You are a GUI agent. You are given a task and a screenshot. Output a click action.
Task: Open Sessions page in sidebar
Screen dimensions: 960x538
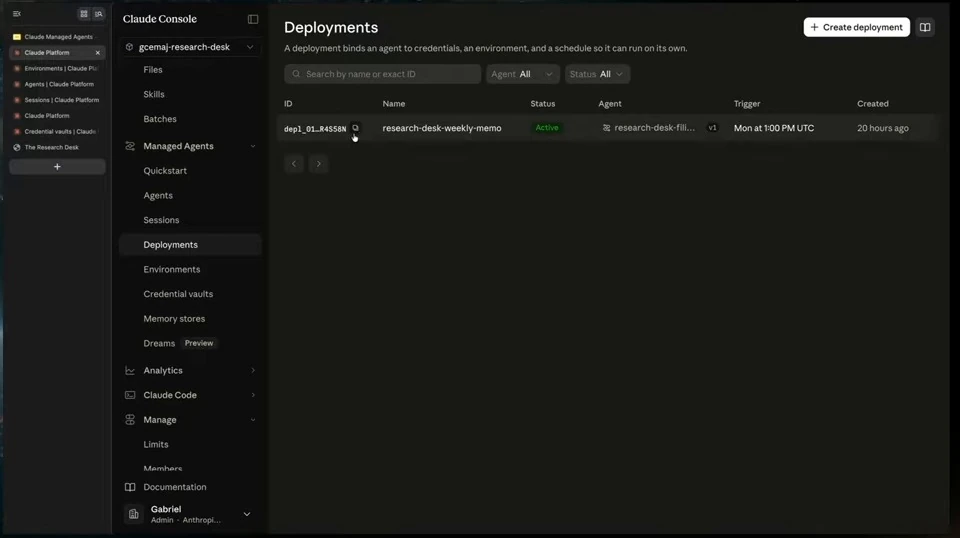[161, 220]
